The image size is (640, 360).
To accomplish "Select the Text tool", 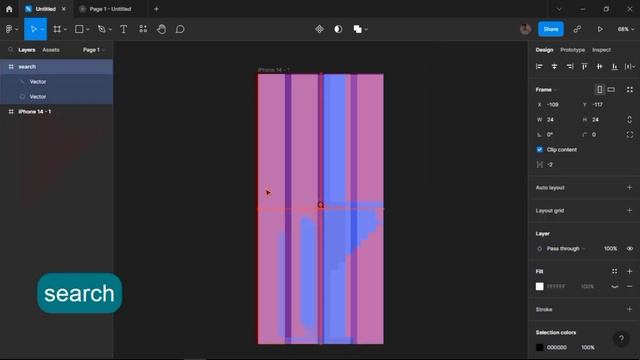I will [x=123, y=29].
